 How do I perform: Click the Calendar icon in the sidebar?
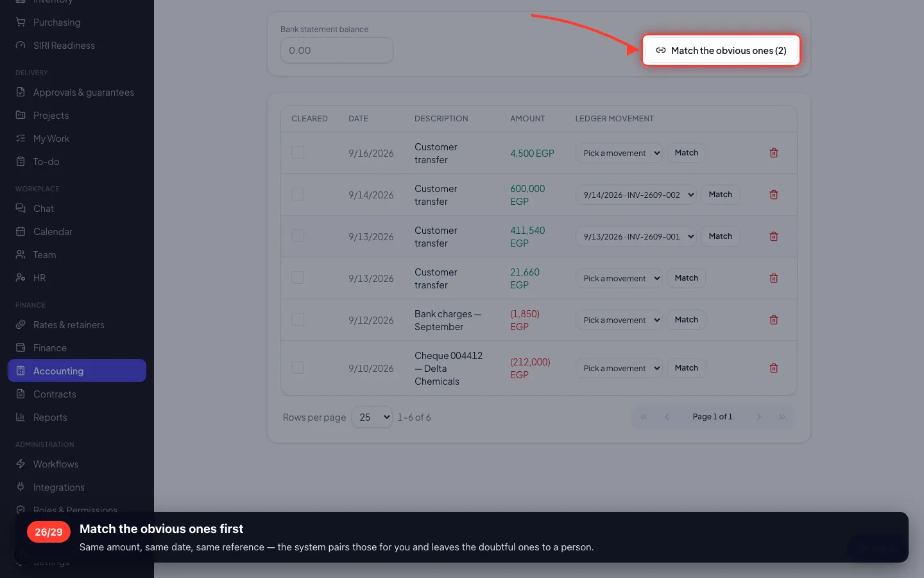[21, 231]
